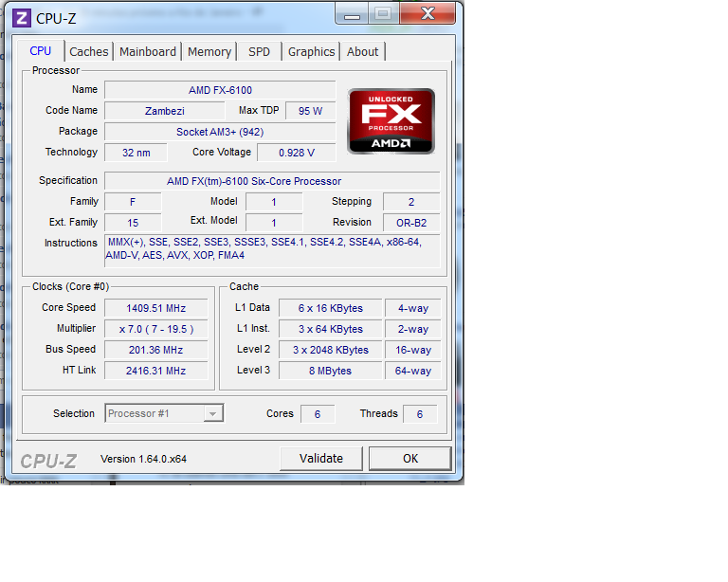Open the Mainboard tab
Screen dimensions: 728x582
click(x=148, y=51)
